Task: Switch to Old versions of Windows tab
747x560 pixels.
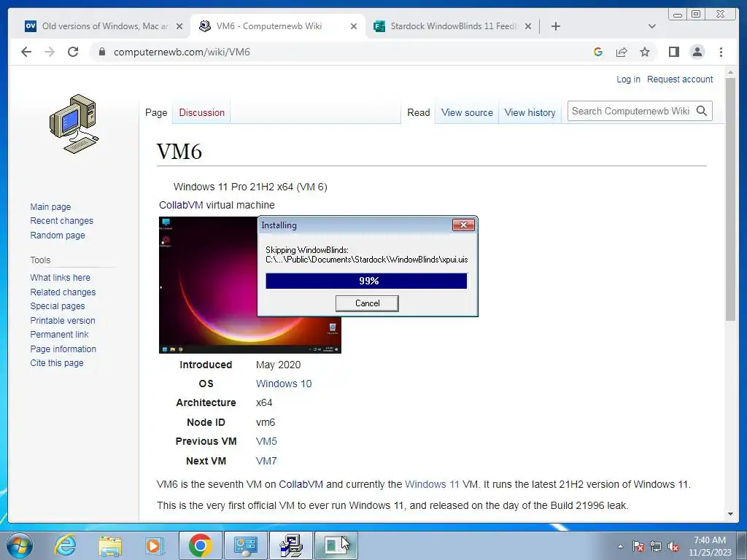Action: click(x=104, y=26)
